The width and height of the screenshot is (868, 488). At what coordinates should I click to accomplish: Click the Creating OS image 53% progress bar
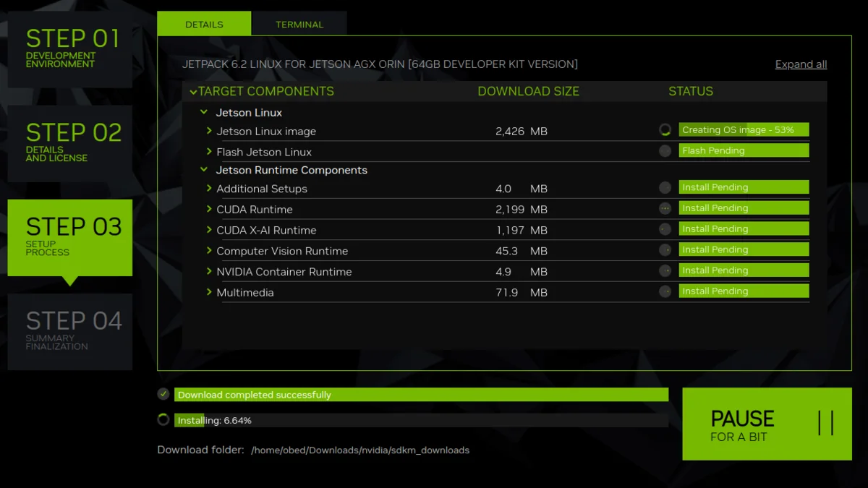[744, 130]
